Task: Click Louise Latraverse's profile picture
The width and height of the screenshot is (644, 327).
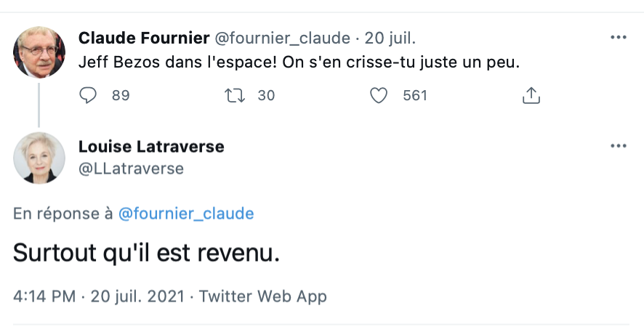Action: pos(39,158)
